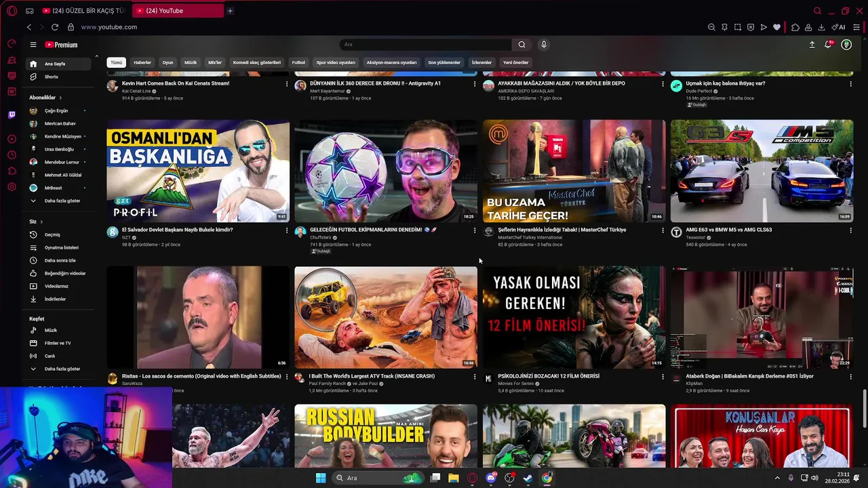Click the YouTube Ara search field
This screenshot has width=868, height=488.
pos(426,45)
